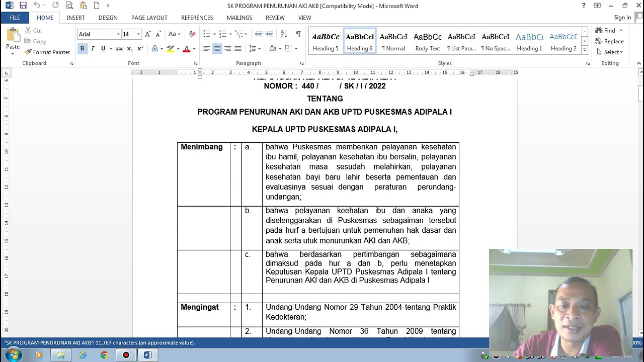Toggle strikethrough formatting
This screenshot has width=644, height=362.
click(119, 49)
